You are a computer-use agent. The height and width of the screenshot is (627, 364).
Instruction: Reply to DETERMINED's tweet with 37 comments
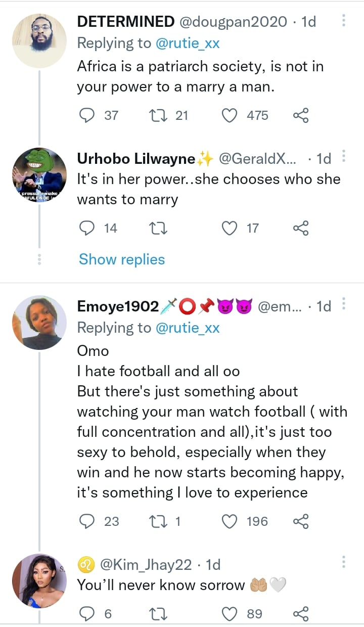(87, 115)
